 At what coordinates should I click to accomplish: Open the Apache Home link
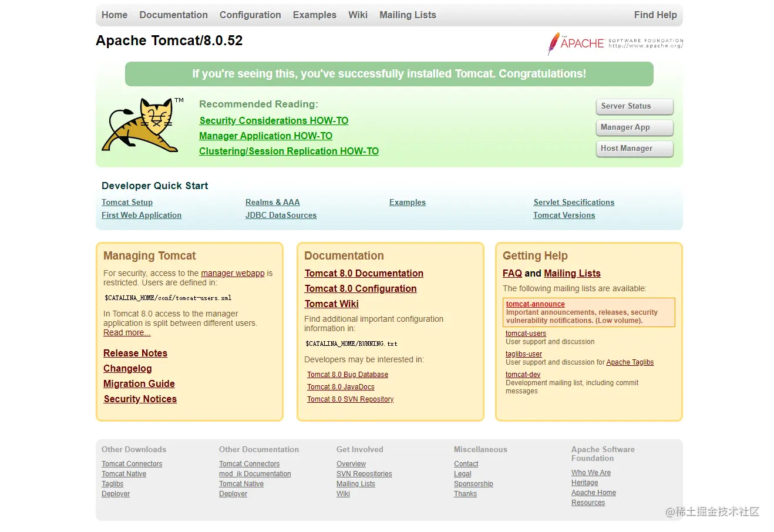(x=594, y=493)
